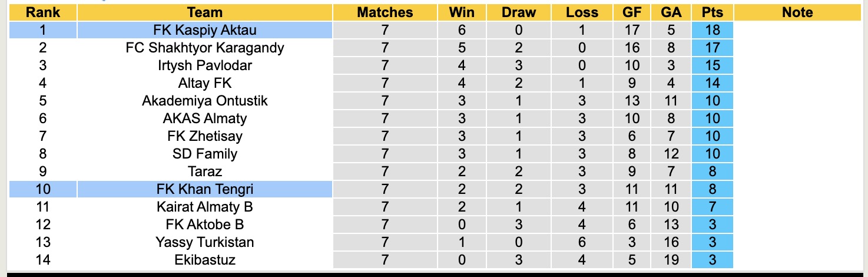Image resolution: width=868 pixels, height=277 pixels.
Task: Select highlighted FK Khan Tengri team
Action: 204,189
